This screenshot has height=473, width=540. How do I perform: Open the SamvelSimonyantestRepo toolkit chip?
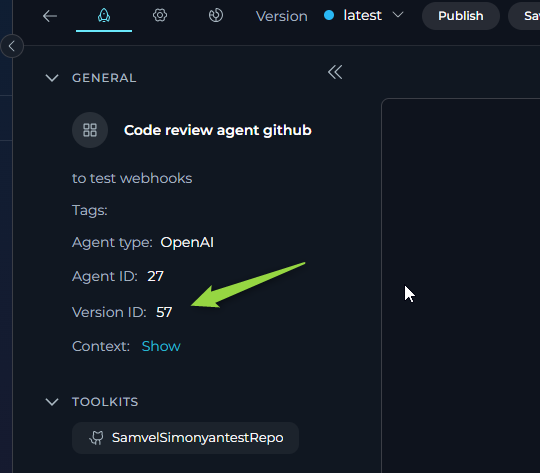(x=185, y=438)
